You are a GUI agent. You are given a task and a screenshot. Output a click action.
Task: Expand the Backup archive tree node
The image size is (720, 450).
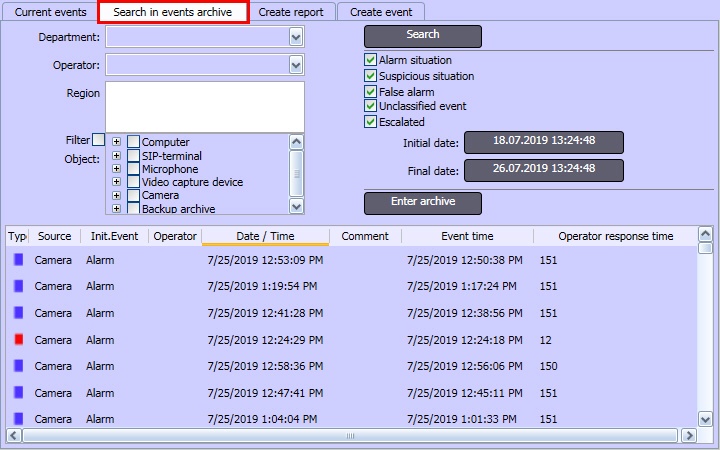coord(117,208)
